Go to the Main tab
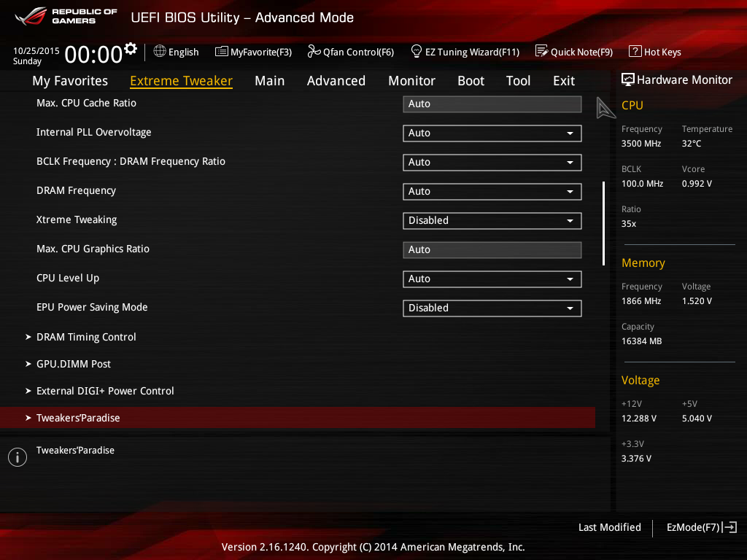Viewport: 747px width, 560px height. (270, 81)
